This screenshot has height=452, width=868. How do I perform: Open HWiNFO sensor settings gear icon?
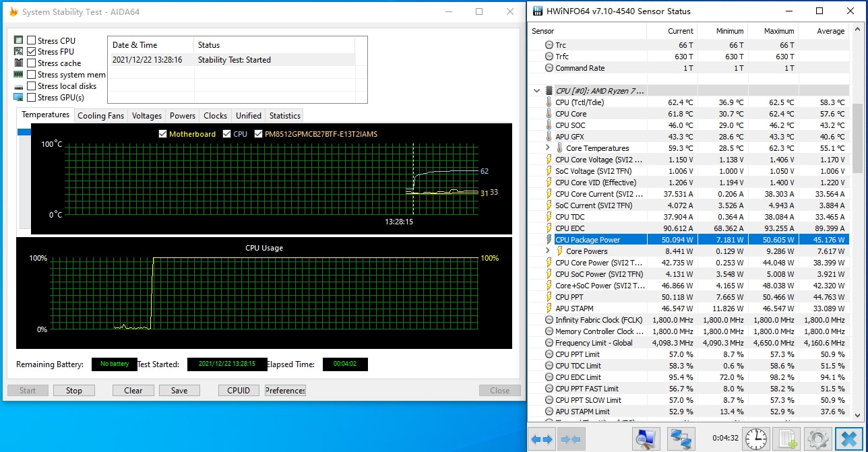click(x=818, y=440)
